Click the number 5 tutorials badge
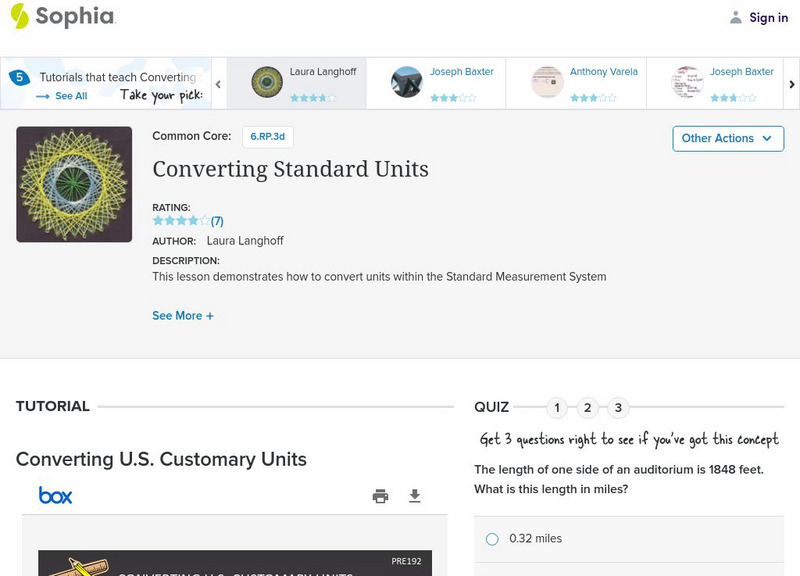 coord(18,78)
